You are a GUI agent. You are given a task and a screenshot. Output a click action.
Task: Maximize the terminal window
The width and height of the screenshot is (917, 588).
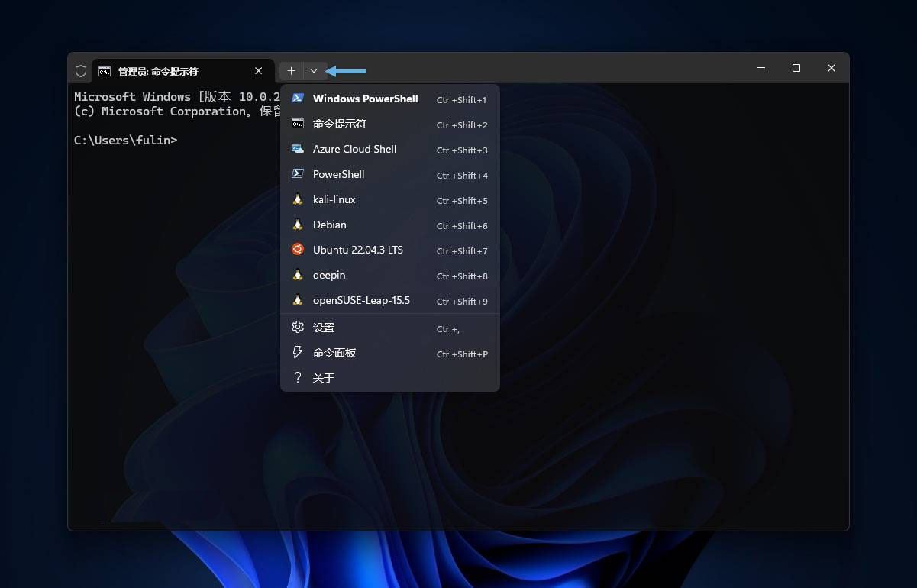tap(796, 69)
